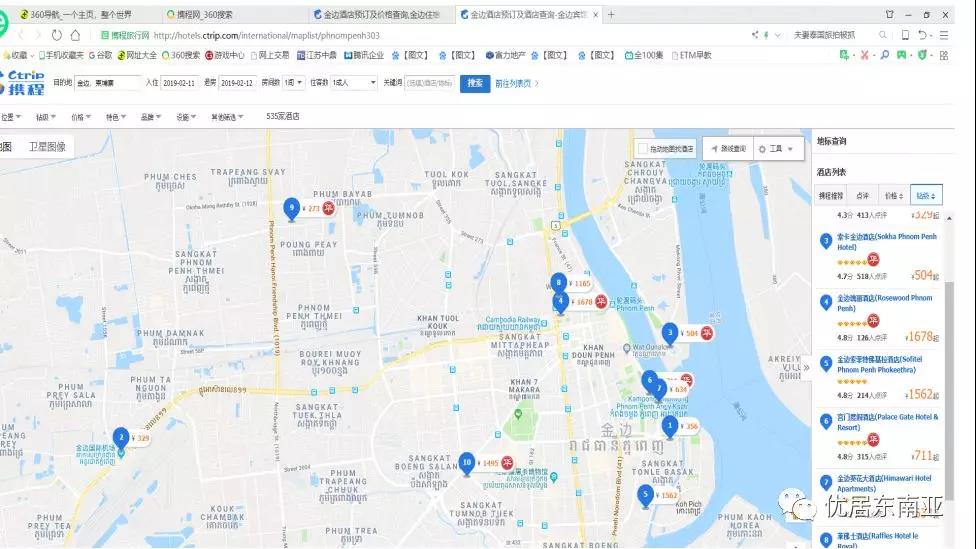
Task: Click map pin number 9
Action: pyautogui.click(x=291, y=209)
